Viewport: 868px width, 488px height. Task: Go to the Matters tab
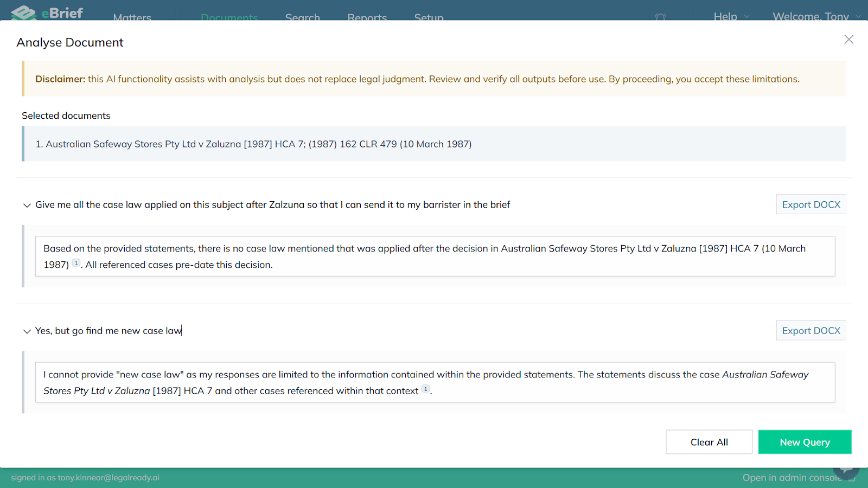coord(132,17)
